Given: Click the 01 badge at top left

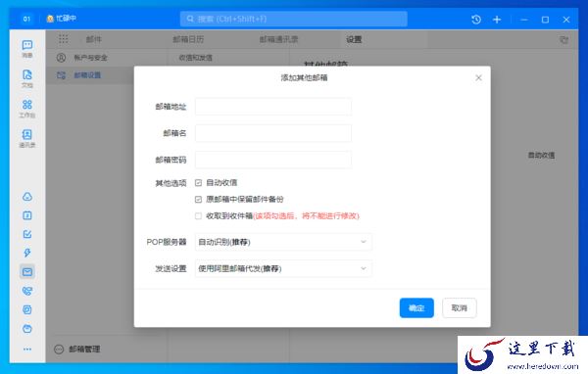Looking at the screenshot, I should point(26,19).
